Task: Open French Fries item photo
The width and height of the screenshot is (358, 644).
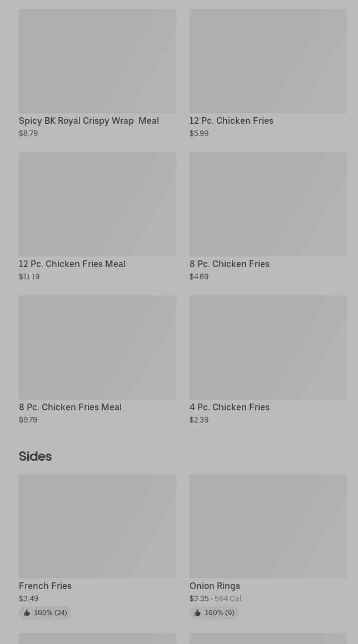Action: [x=97, y=526]
